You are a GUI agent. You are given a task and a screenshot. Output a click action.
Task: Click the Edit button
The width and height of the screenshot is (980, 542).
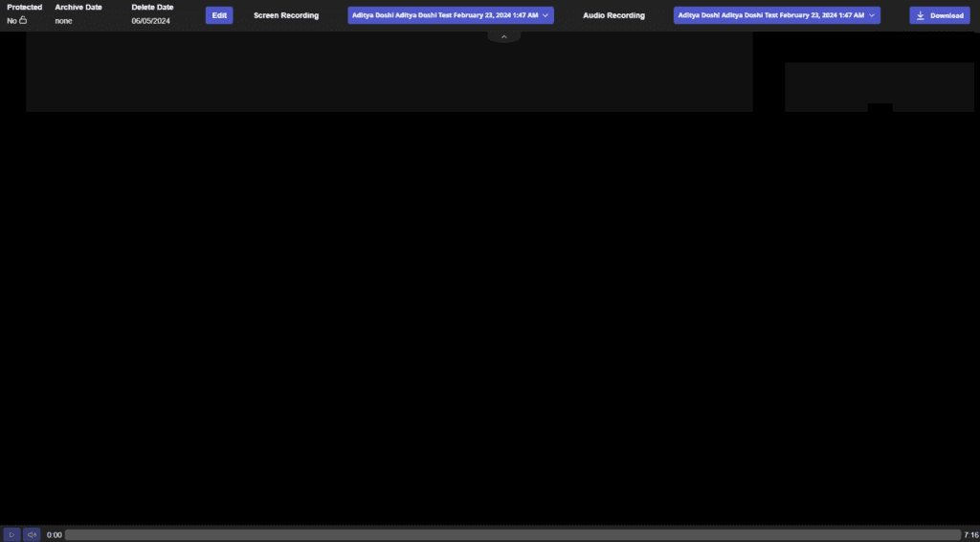click(x=219, y=15)
